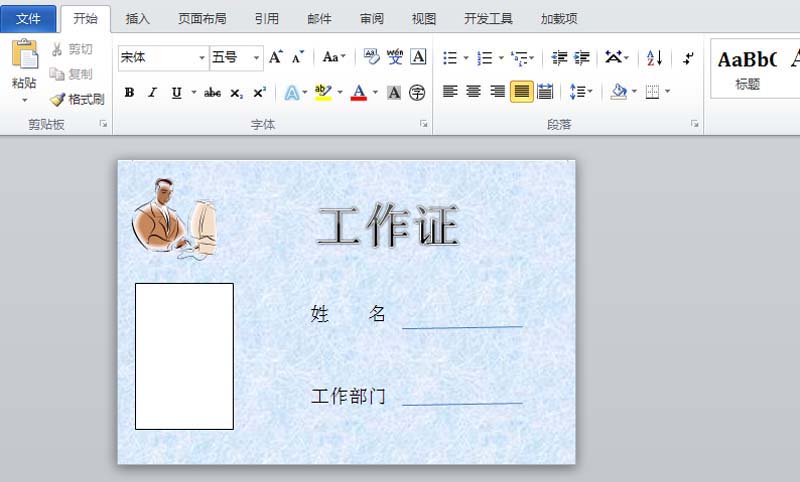
Task: Open Asian Layout (中文版式) dropdown
Action: tap(617, 57)
